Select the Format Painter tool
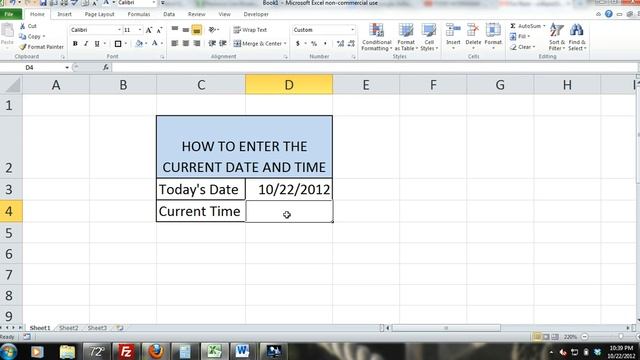 [x=42, y=47]
